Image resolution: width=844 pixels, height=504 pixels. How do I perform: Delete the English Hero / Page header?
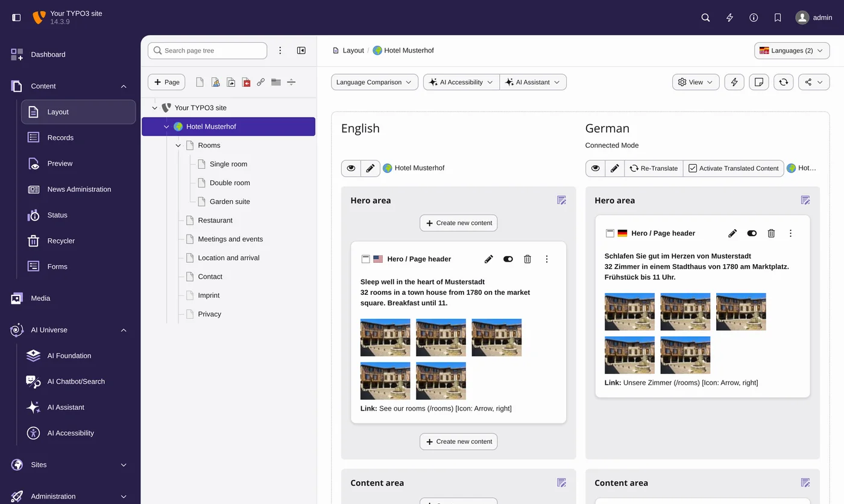tap(527, 259)
